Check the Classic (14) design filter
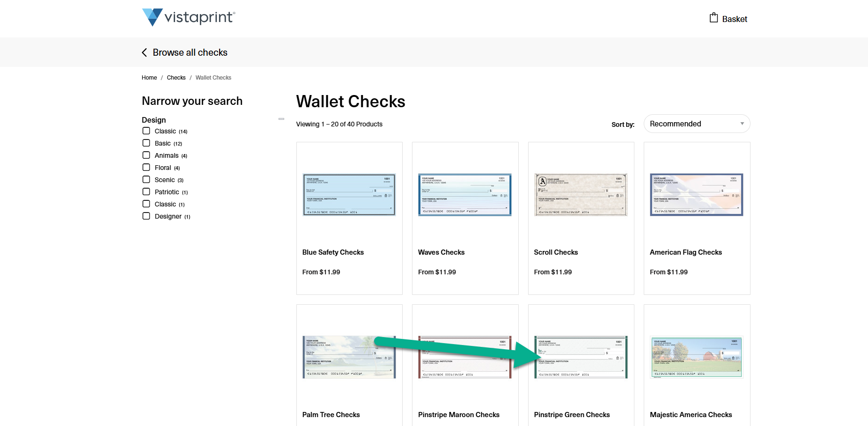Image resolution: width=868 pixels, height=426 pixels. 146,131
